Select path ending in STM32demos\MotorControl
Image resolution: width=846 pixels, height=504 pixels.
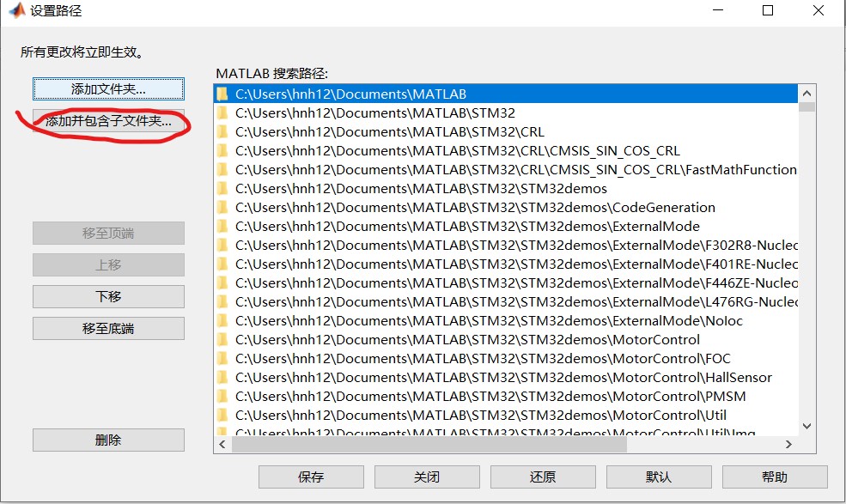pyautogui.click(x=506, y=339)
